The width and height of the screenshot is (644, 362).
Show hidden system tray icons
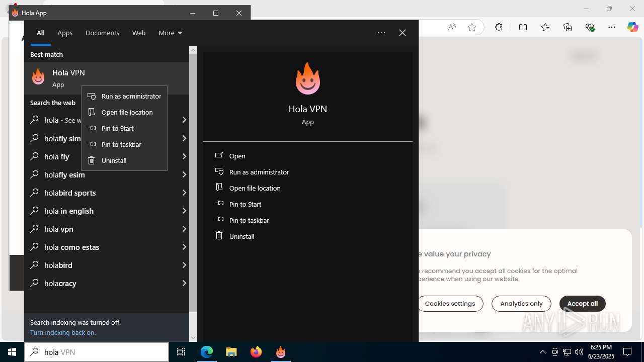542,352
